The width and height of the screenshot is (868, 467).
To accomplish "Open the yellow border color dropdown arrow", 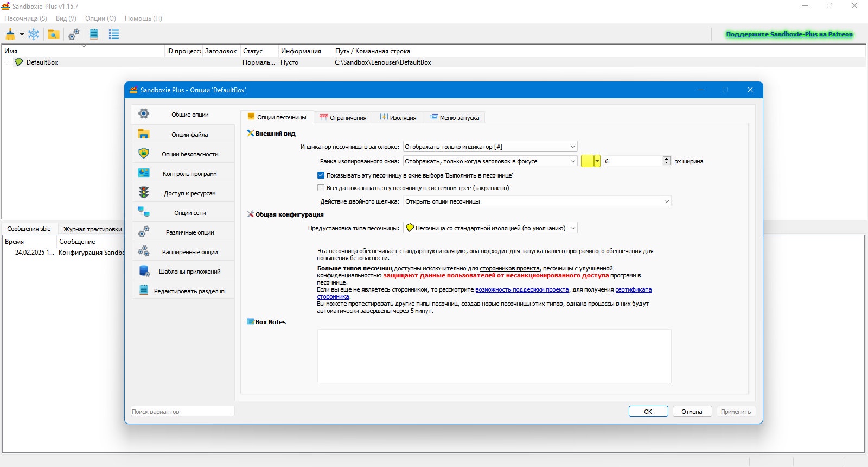I will point(597,161).
